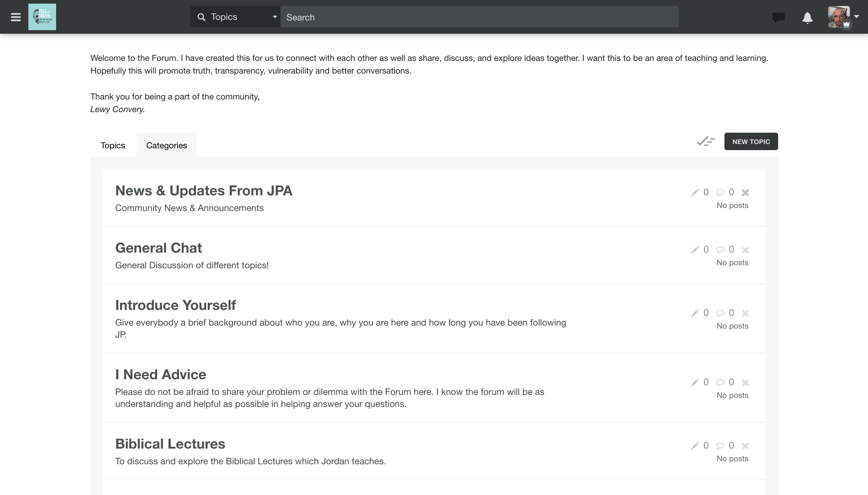Toggle ignore X on General Chat
The image size is (868, 495).
[745, 250]
